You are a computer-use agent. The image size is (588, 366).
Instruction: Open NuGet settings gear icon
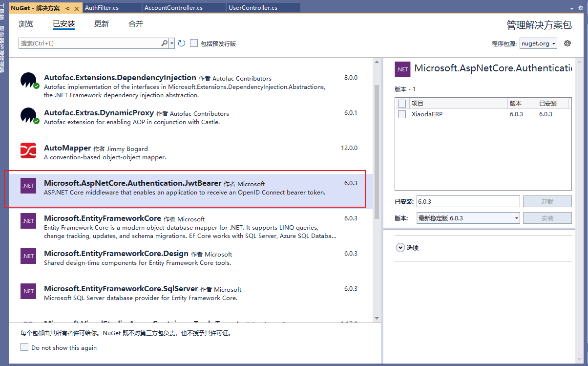pyautogui.click(x=567, y=43)
